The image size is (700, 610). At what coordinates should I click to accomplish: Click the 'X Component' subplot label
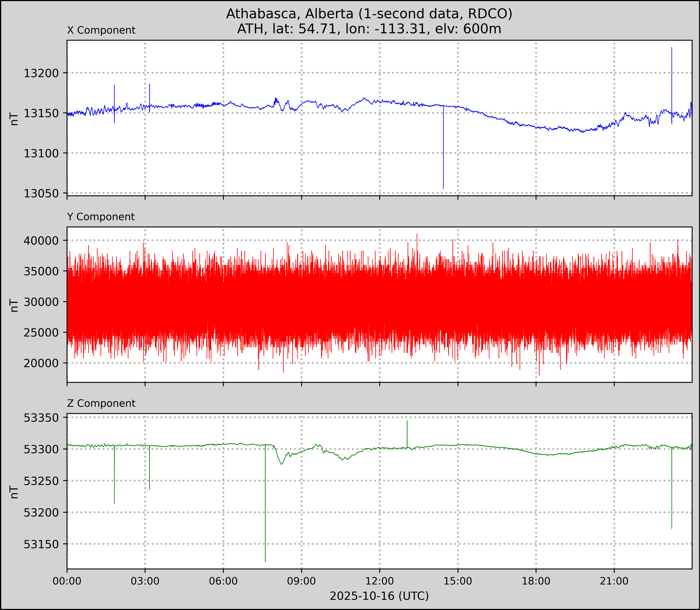[101, 30]
